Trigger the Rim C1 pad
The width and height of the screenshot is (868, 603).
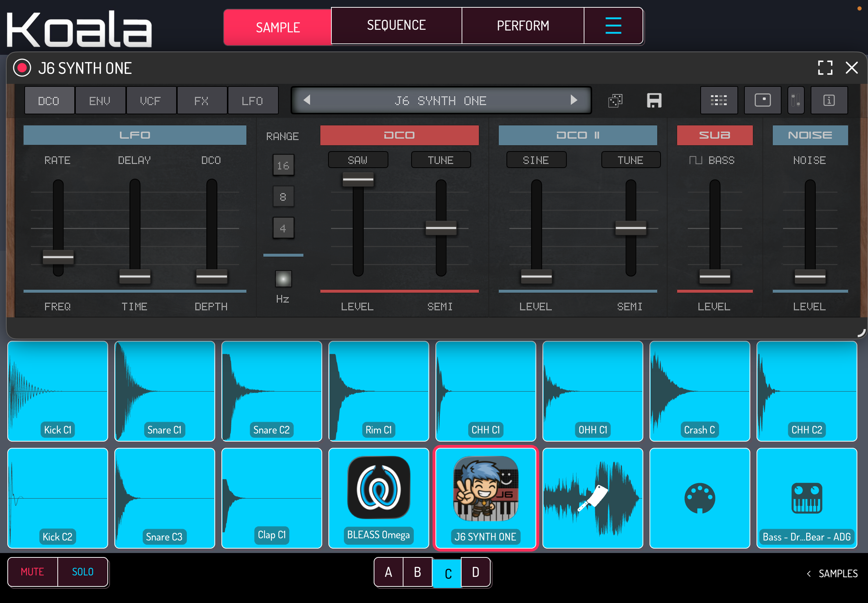click(x=378, y=391)
